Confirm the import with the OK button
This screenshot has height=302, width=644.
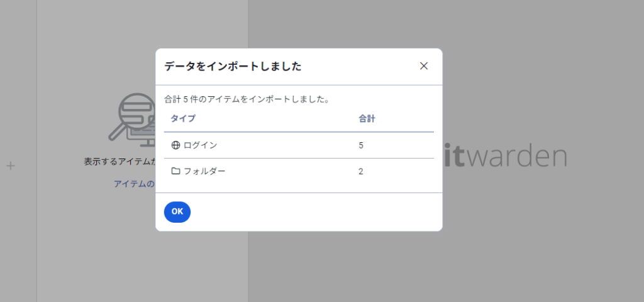pyautogui.click(x=177, y=211)
